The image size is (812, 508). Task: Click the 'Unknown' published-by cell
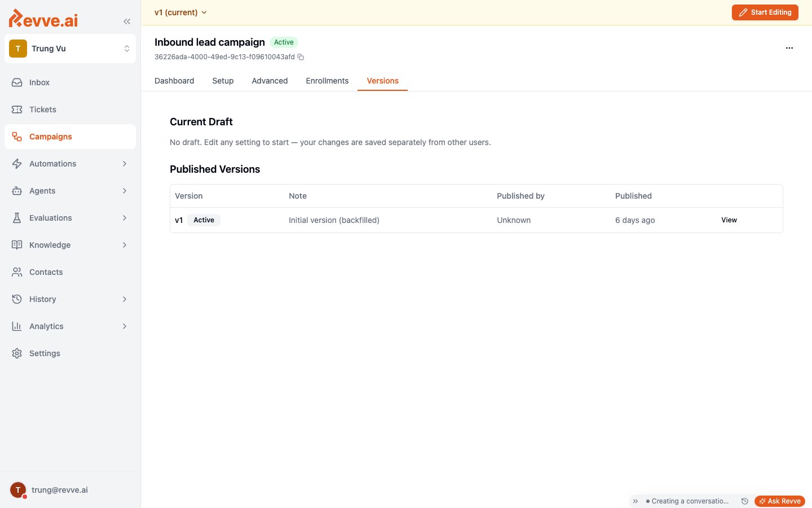tap(514, 220)
